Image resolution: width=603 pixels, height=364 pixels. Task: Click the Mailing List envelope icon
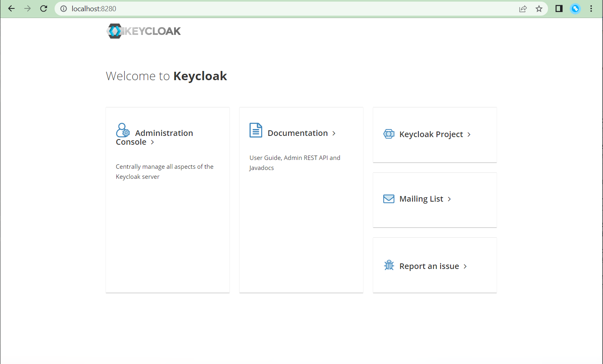click(389, 199)
